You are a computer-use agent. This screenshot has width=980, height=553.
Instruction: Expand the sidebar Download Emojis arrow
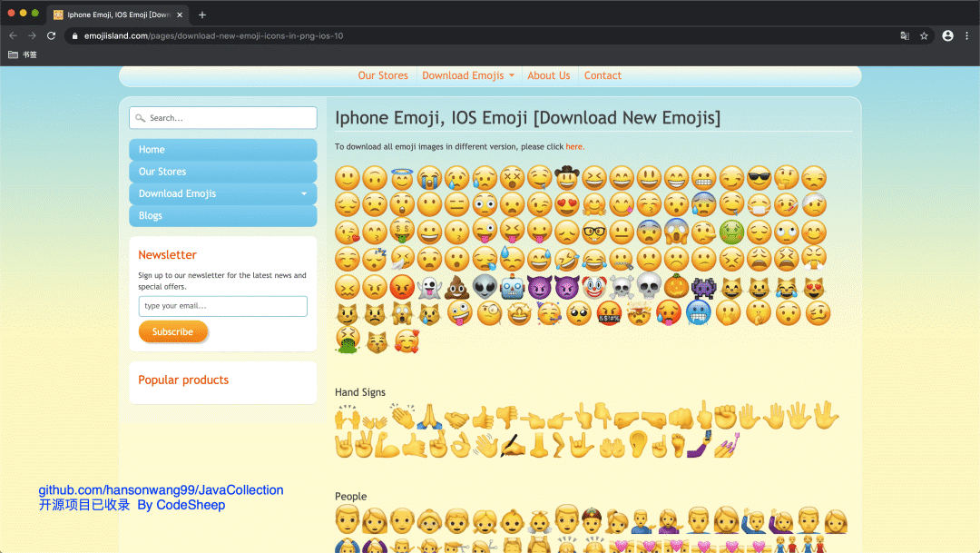(x=304, y=194)
